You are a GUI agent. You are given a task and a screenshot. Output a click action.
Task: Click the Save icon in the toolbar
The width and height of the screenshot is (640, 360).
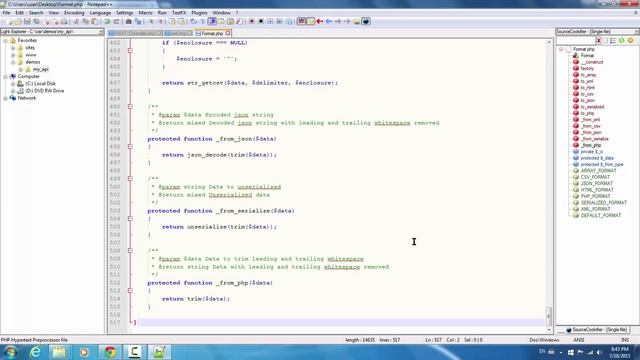pyautogui.click(x=27, y=21)
